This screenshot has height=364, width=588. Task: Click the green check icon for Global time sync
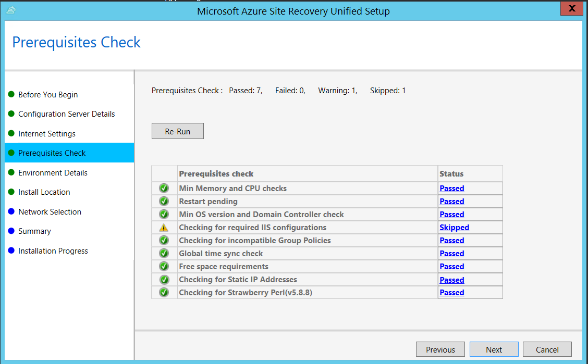164,253
